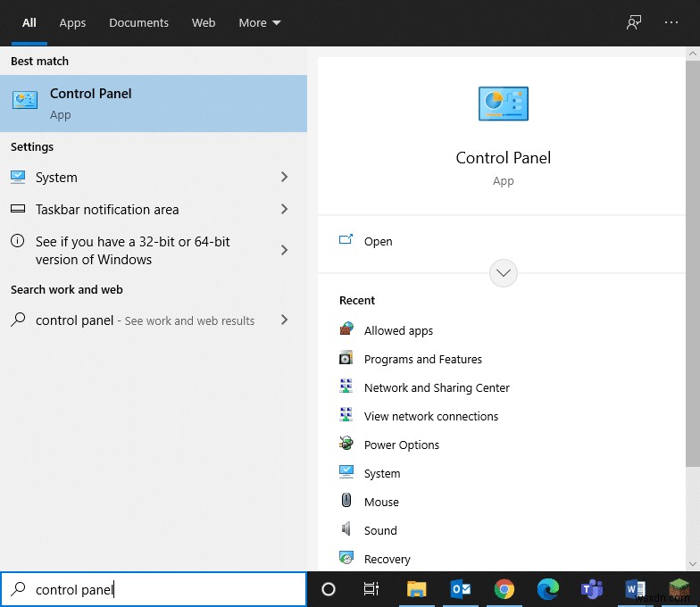Expand the More filter dropdown
Image resolution: width=700 pixels, height=607 pixels.
pyautogui.click(x=260, y=23)
